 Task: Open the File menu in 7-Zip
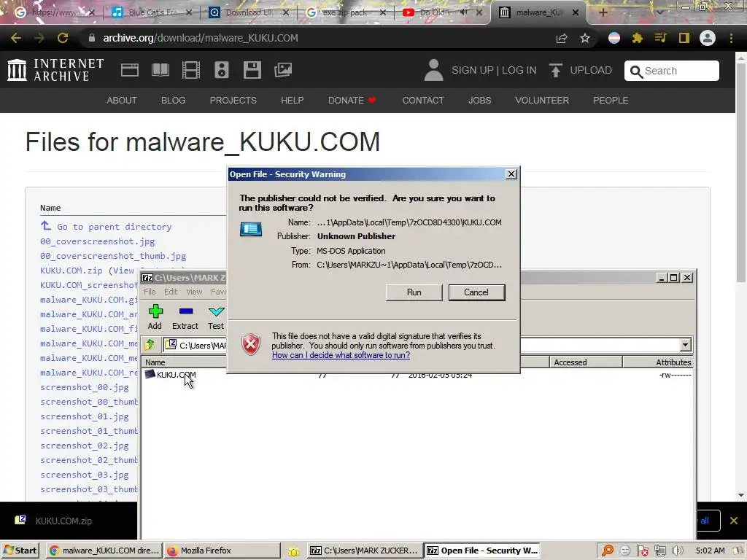tap(150, 292)
